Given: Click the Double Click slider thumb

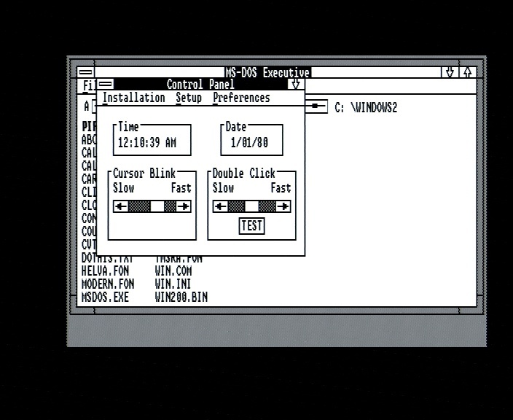Looking at the screenshot, I should (x=251, y=206).
